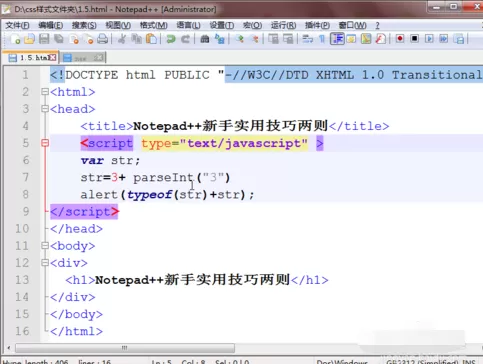Image resolution: width=483 pixels, height=364 pixels.
Task: Open Find with the binoculars icon
Action: (x=205, y=39)
